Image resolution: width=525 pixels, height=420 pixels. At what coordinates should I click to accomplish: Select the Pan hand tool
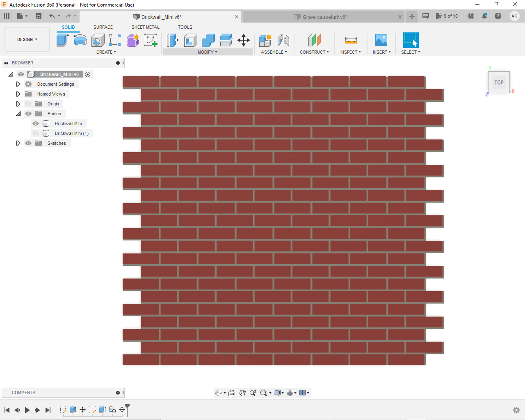(x=242, y=393)
